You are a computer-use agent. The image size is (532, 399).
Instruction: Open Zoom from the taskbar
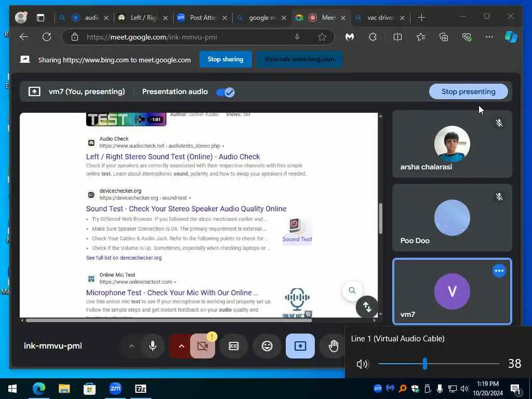pos(115,389)
